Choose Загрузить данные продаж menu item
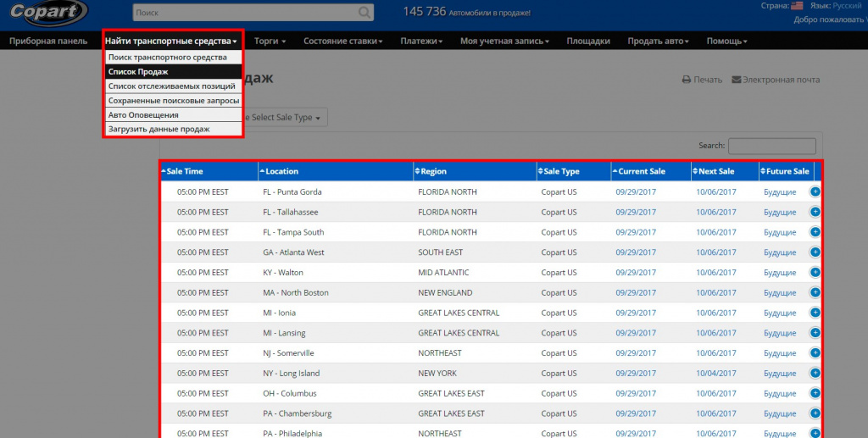This screenshot has height=438, width=868. (x=173, y=129)
